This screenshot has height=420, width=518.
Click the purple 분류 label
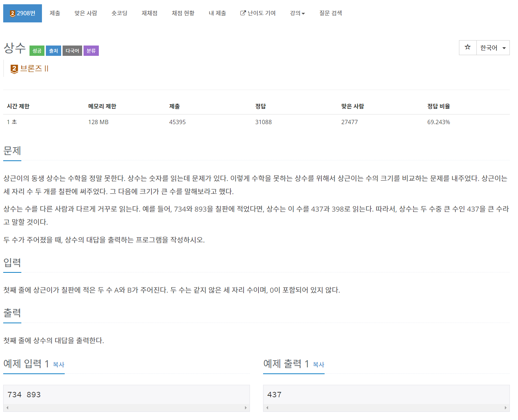(x=91, y=51)
